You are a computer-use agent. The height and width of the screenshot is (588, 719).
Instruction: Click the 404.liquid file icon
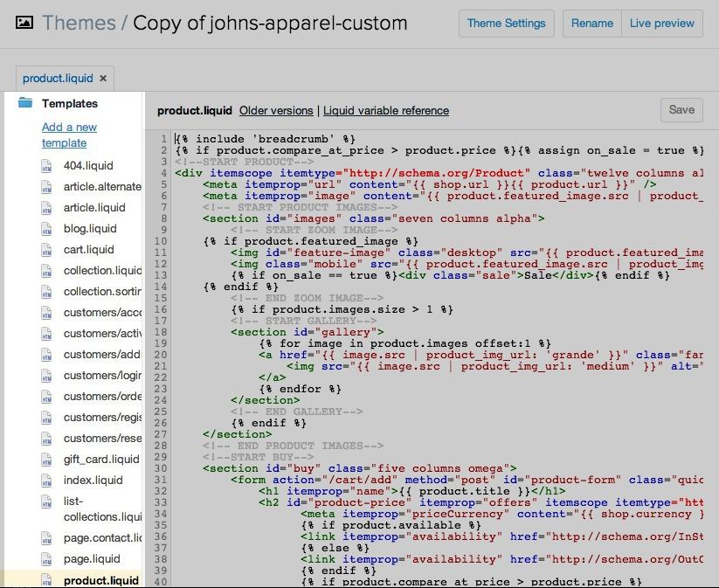[x=47, y=166]
